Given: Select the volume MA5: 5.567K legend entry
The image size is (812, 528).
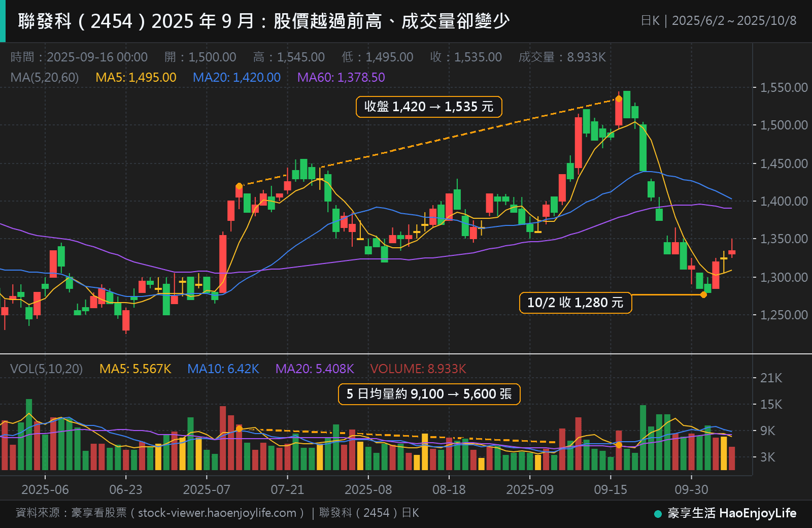Looking at the screenshot, I should pyautogui.click(x=136, y=369).
